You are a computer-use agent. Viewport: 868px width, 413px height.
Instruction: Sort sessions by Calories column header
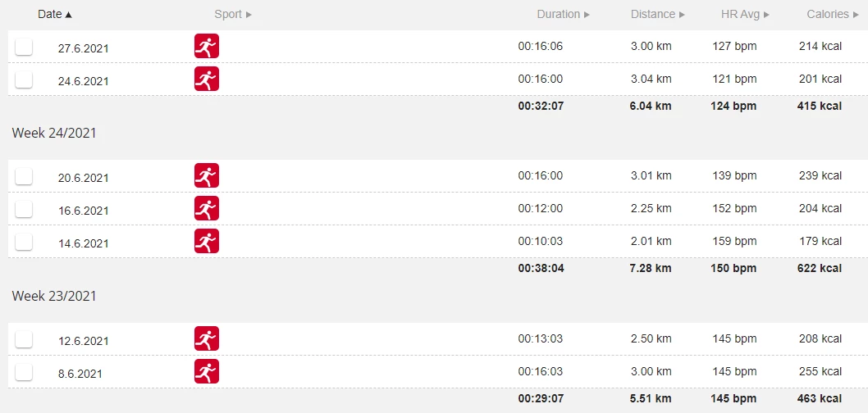[833, 15]
